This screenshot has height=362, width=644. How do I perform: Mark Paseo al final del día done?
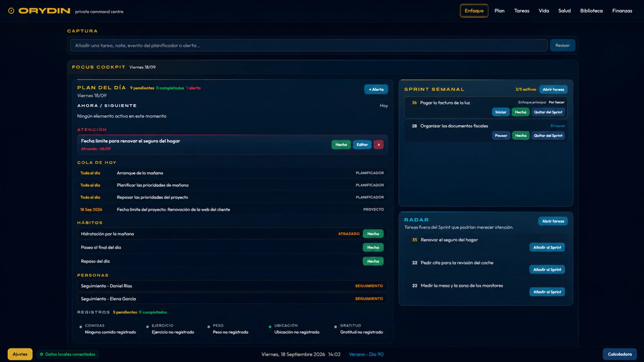pyautogui.click(x=373, y=247)
